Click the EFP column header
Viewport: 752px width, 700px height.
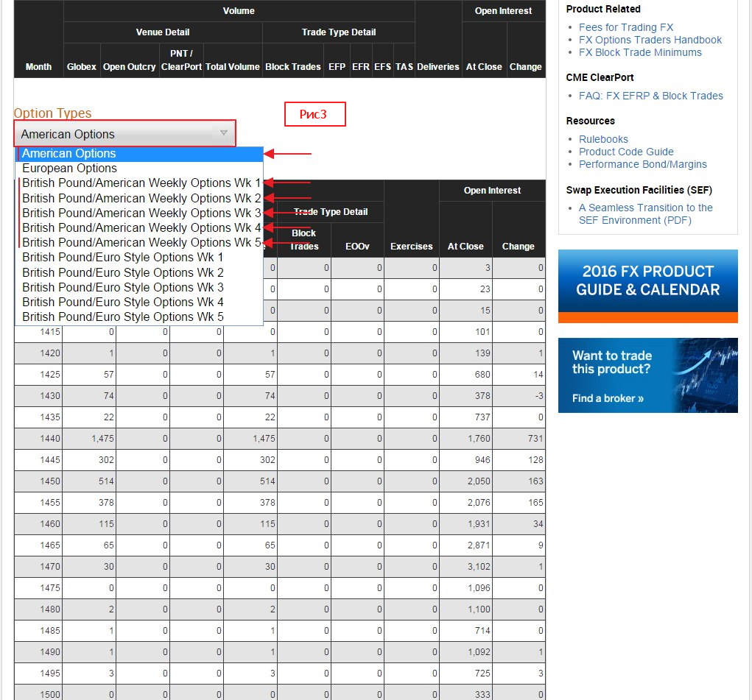[337, 67]
